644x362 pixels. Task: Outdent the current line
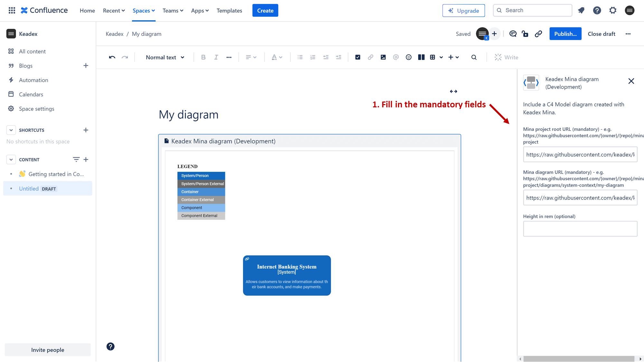point(326,57)
